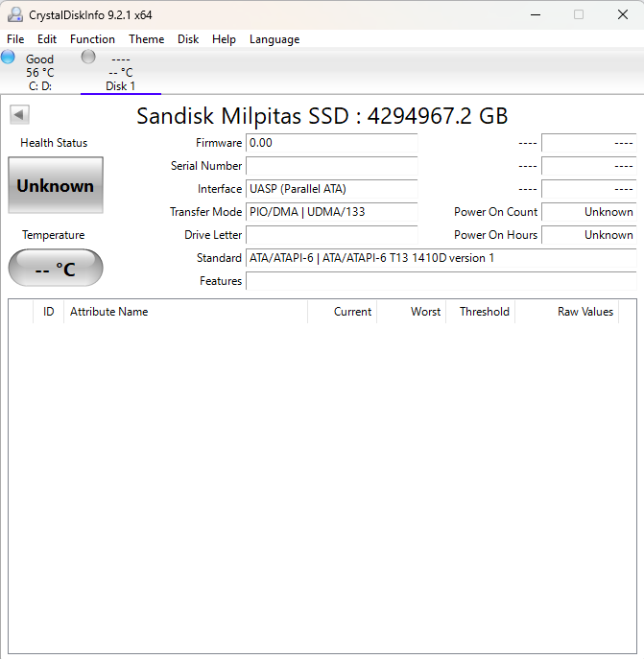Open the Function menu
644x659 pixels.
click(92, 39)
